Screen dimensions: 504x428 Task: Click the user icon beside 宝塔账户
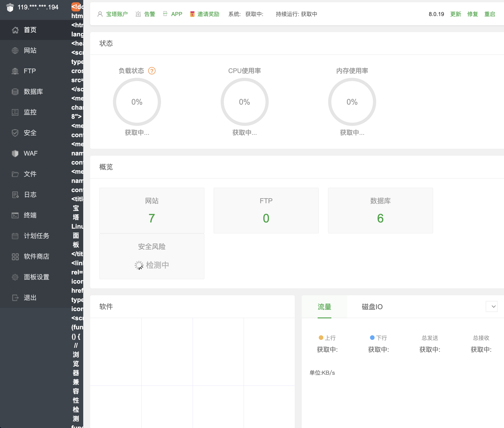(x=100, y=14)
